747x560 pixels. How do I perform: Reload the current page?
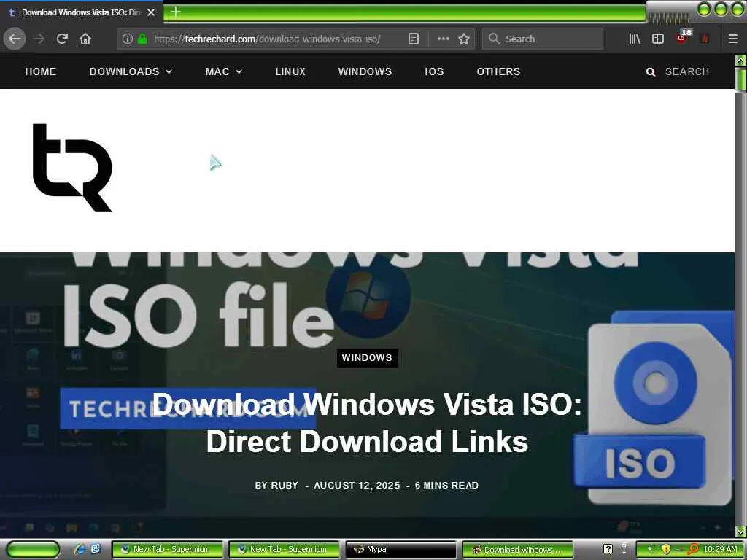click(x=62, y=39)
